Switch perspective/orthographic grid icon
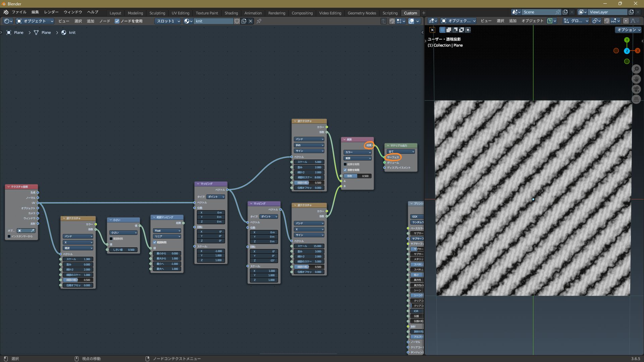This screenshot has height=362, width=644. [636, 99]
